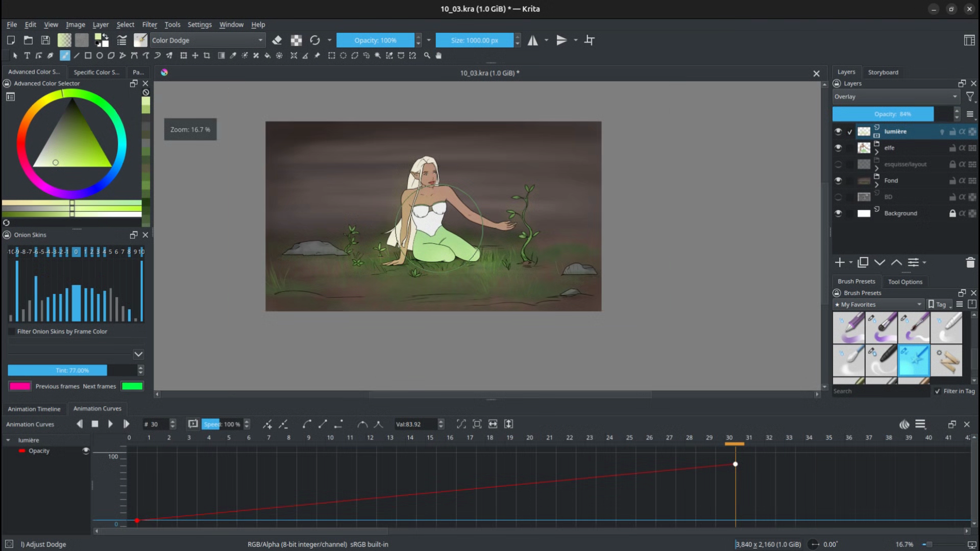Select the Text tool in the toolbar
Viewport: 980px width, 551px height.
[x=28, y=56]
